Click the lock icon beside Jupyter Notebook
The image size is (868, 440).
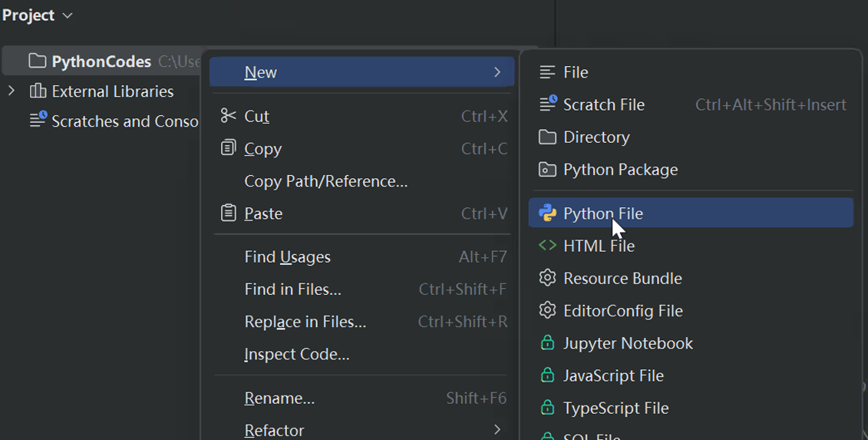coord(547,343)
